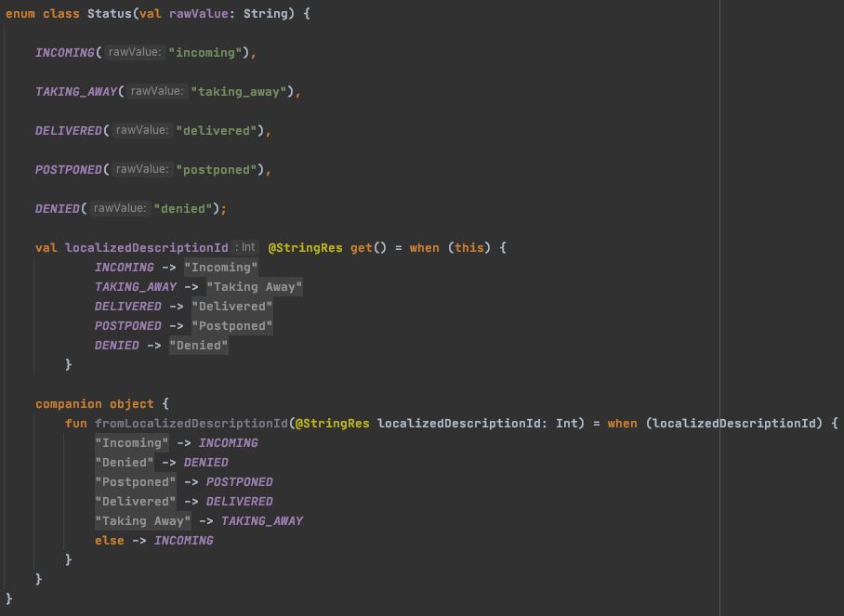Click the 'fun' keyword
Screen dimensions: 844x616
click(76, 424)
